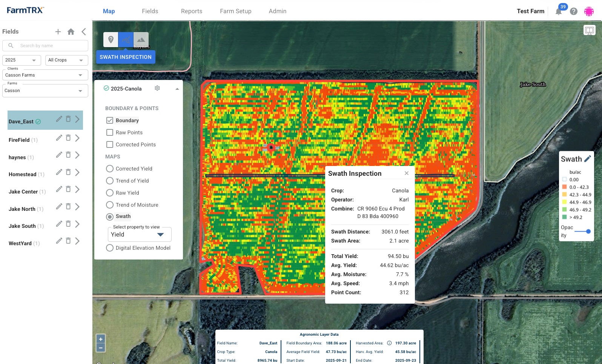Uncheck the Boundary checkbox

coord(110,120)
